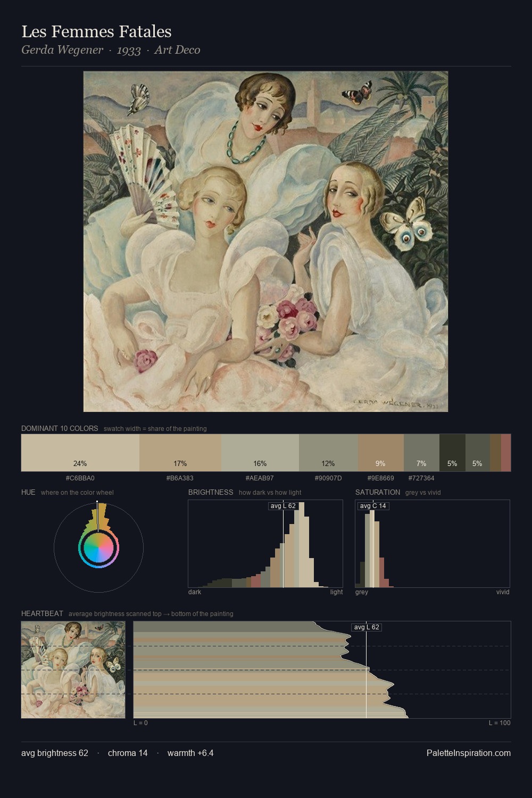Choose the 12% swatch #90907D
The width and height of the screenshot is (532, 798).
click(x=328, y=453)
